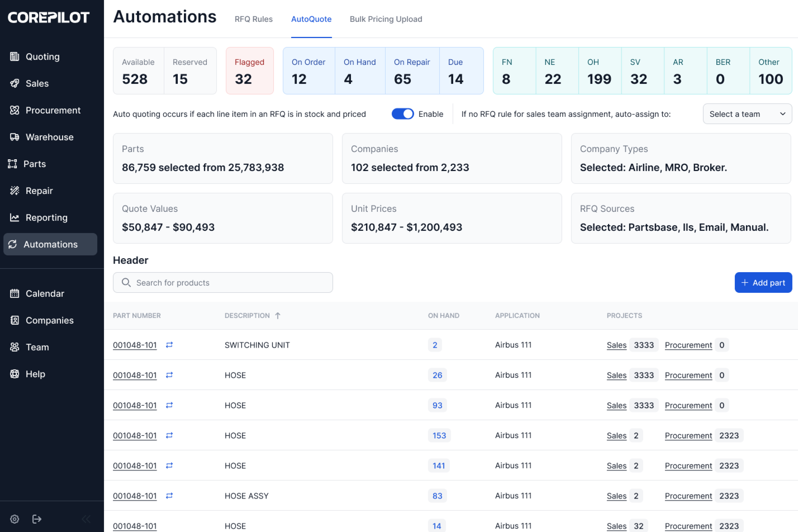This screenshot has height=532, width=798.
Task: Click the Repair tools icon
Action: click(x=15, y=191)
